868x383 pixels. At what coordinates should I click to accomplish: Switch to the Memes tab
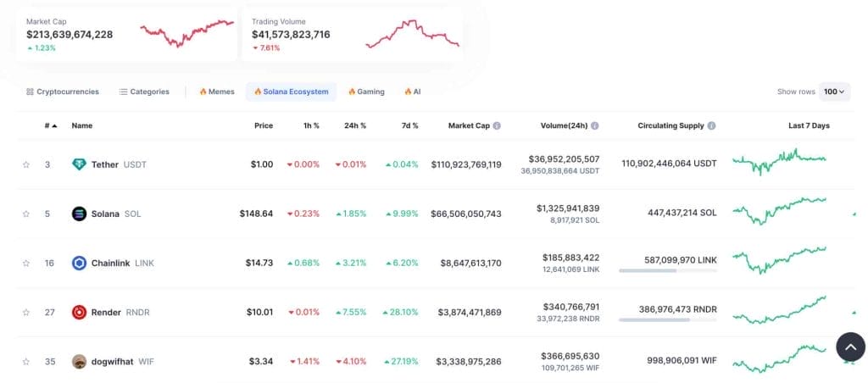(x=217, y=92)
